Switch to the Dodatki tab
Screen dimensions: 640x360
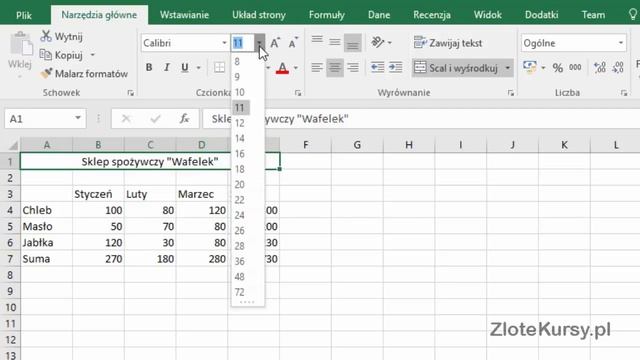[x=541, y=15]
